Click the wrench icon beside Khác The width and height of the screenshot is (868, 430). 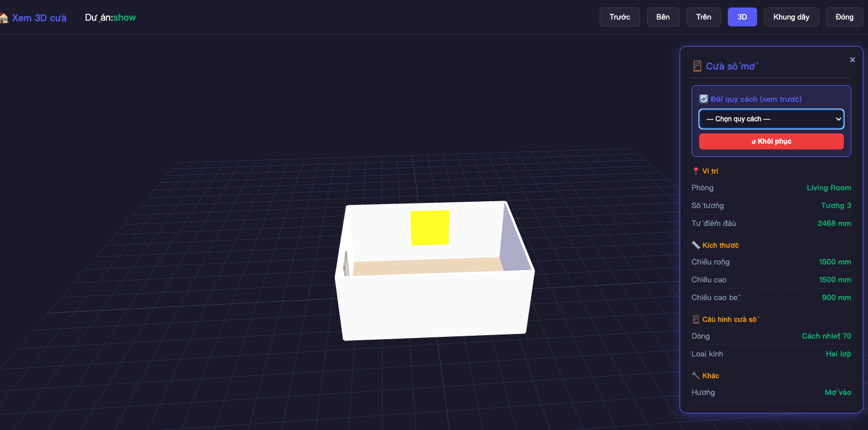click(696, 375)
